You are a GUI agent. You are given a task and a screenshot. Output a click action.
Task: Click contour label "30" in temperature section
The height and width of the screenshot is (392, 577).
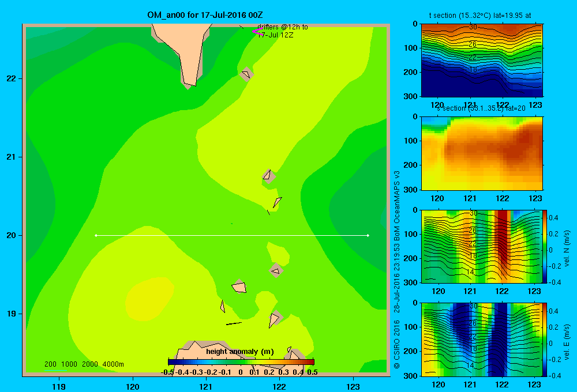click(473, 27)
